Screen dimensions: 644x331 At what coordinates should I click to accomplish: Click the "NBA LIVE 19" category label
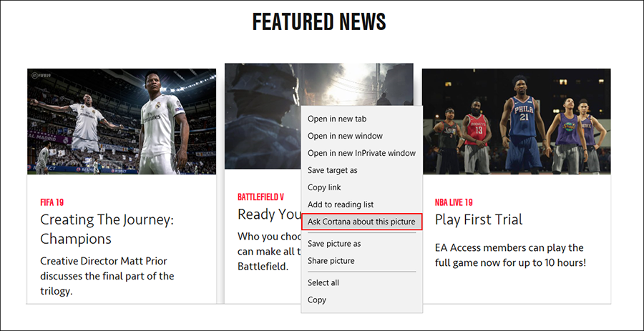[x=454, y=202]
